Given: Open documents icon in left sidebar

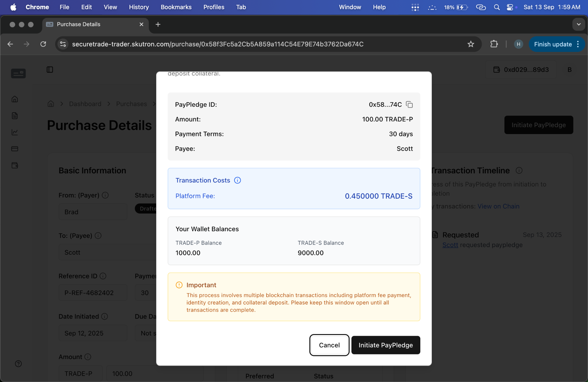Looking at the screenshot, I should click(15, 116).
